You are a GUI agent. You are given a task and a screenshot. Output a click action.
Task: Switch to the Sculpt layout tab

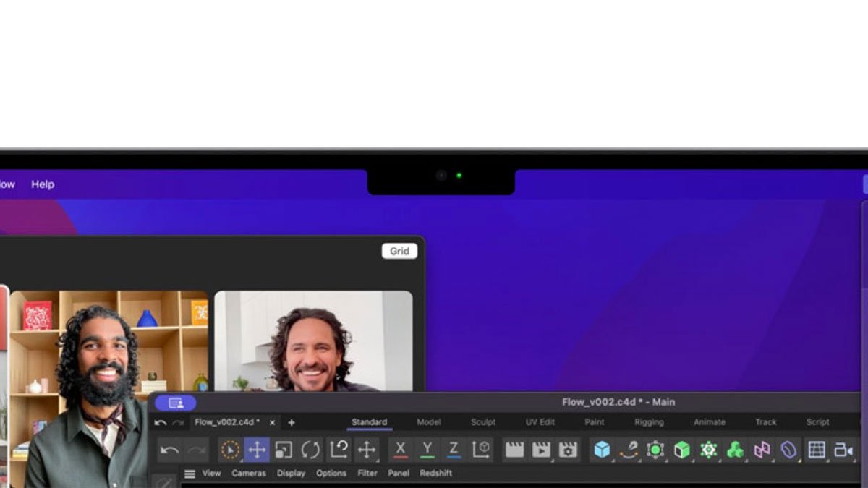point(483,422)
